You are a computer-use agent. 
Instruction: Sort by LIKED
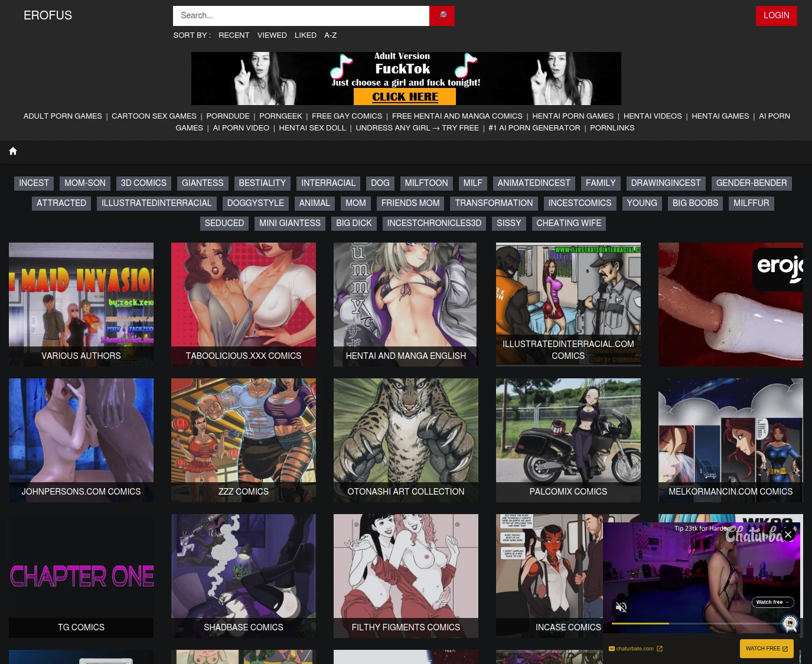click(305, 35)
